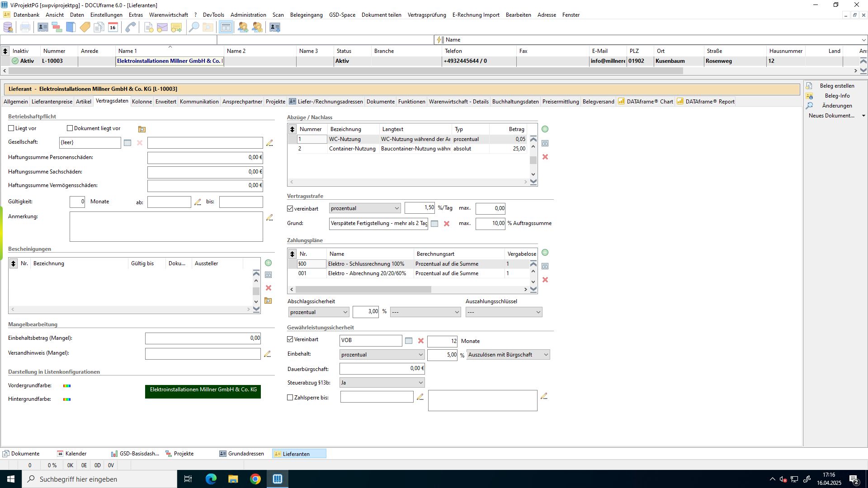Image resolution: width=868 pixels, height=488 pixels.
Task: Open the Ansprechpartner tab
Action: click(x=242, y=102)
